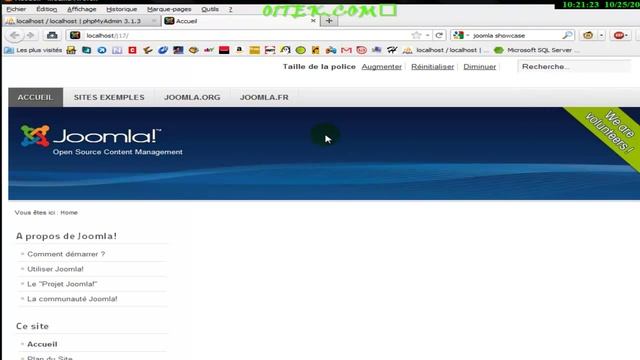Screen dimensions: 640x360
Task: Click the Home breadcrumb text
Action: pos(69,213)
